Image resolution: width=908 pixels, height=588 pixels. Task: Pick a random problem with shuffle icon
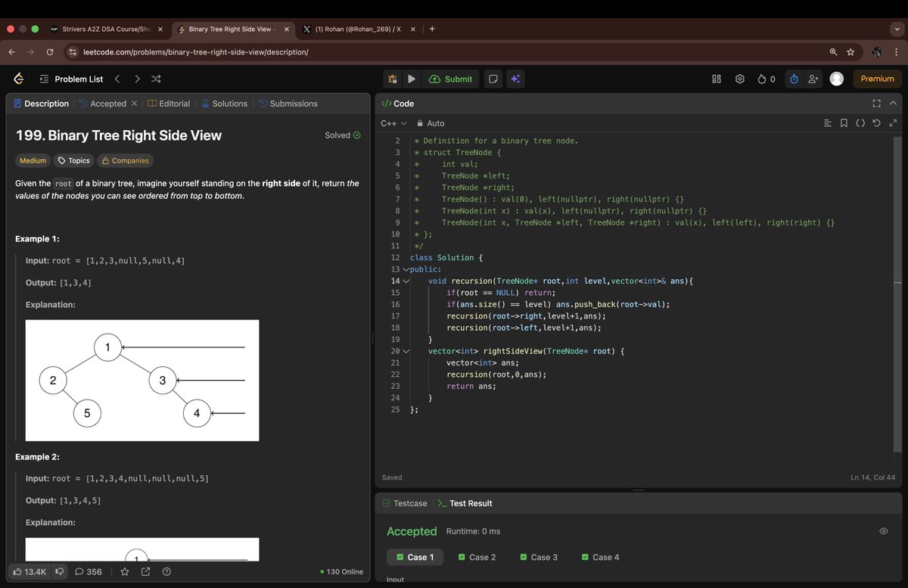[156, 79]
